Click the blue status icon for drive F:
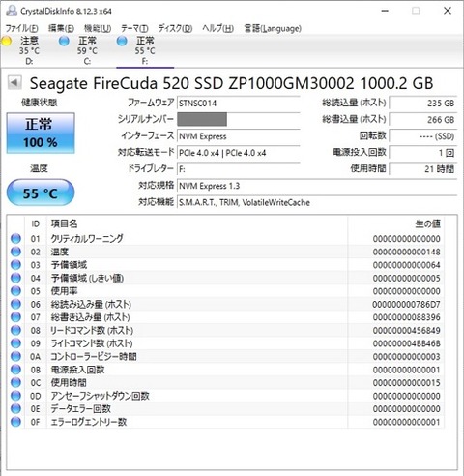 coord(122,41)
